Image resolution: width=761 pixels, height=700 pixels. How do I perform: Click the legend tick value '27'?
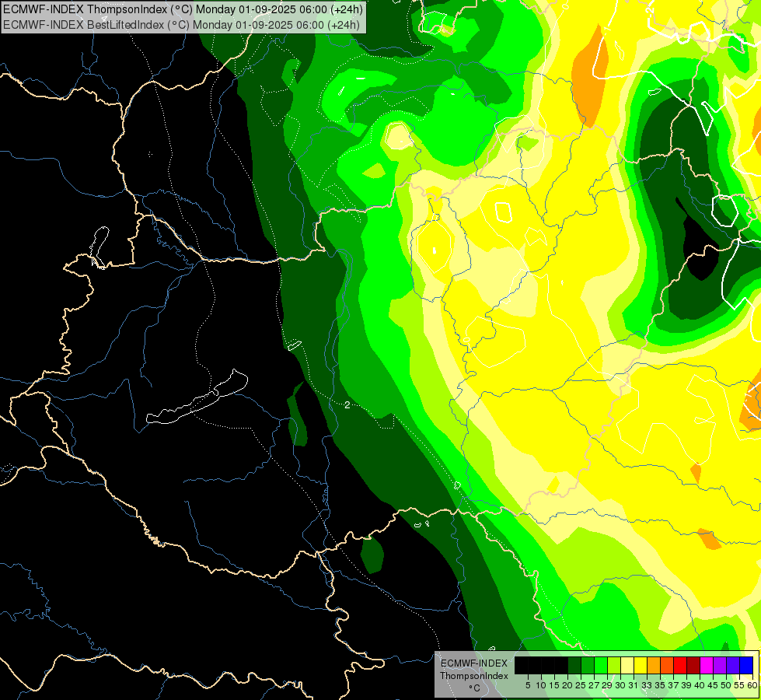click(594, 685)
